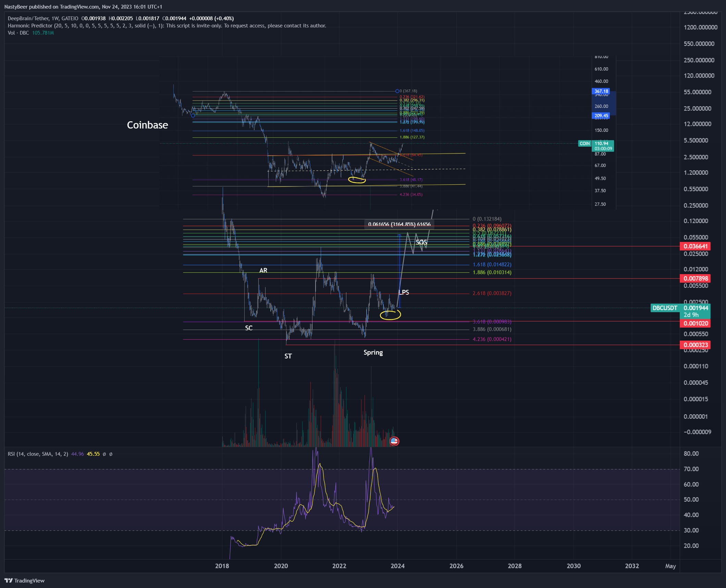The width and height of the screenshot is (726, 588).
Task: Select the LPS text annotation
Action: [404, 292]
